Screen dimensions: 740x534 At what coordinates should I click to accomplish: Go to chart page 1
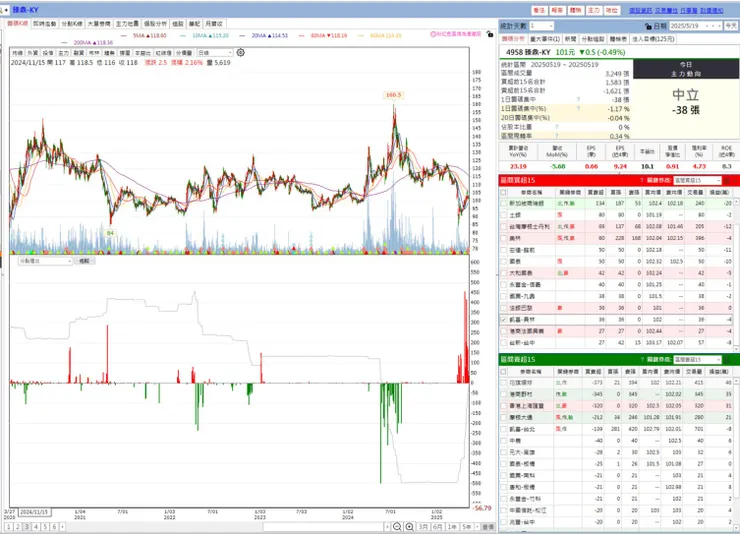pos(8,526)
